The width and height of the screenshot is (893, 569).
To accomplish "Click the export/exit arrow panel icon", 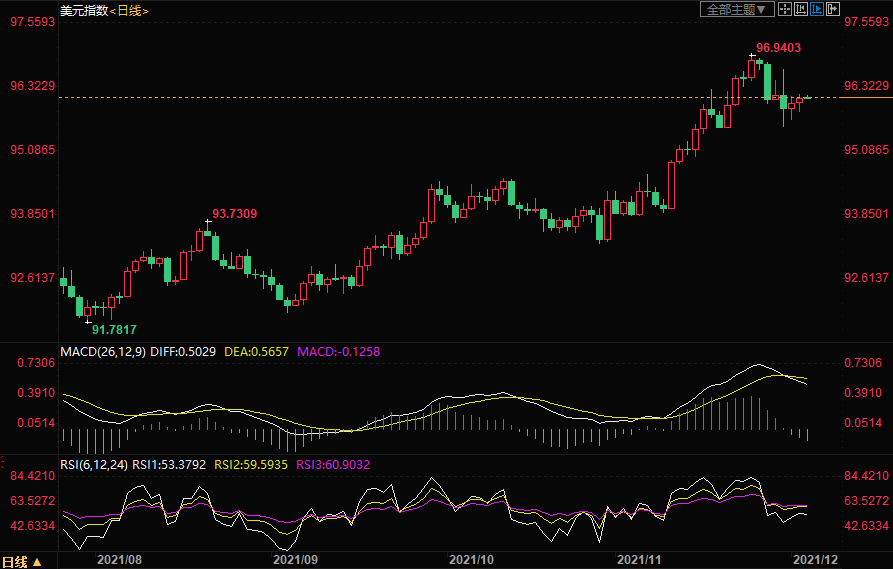I will (832, 9).
